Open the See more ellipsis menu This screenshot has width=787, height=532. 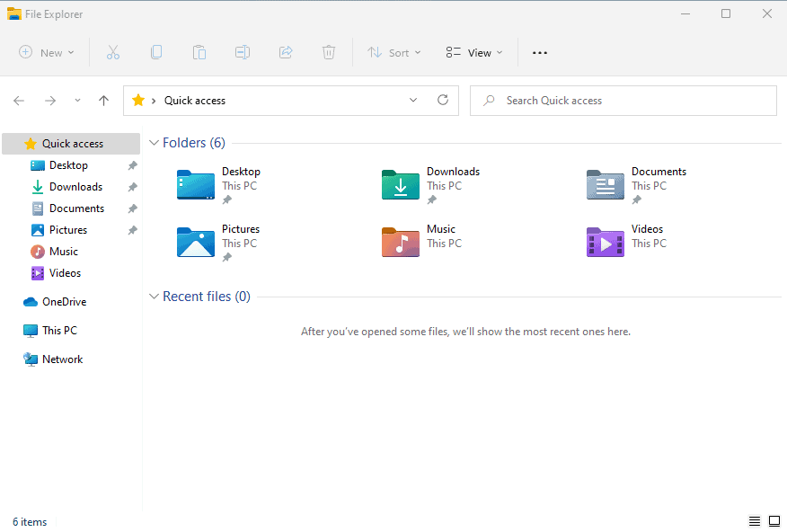click(539, 52)
